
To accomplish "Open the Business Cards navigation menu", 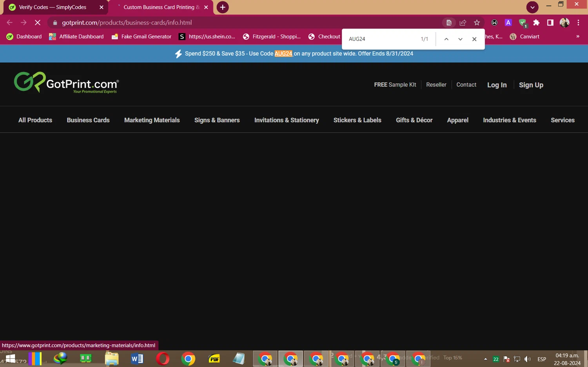I will [88, 120].
